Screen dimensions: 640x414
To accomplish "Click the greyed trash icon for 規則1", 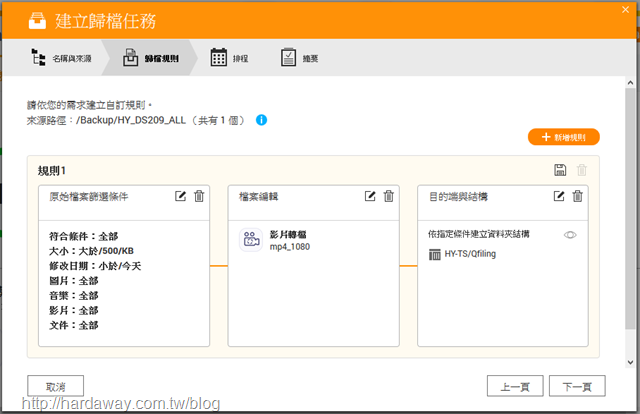I will click(x=582, y=170).
